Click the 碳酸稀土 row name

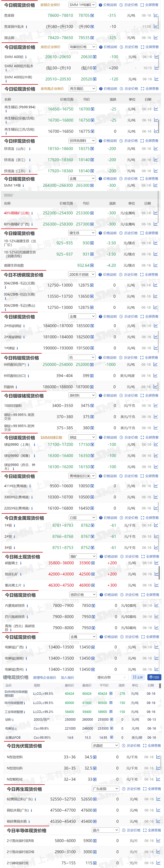click(11, 563)
